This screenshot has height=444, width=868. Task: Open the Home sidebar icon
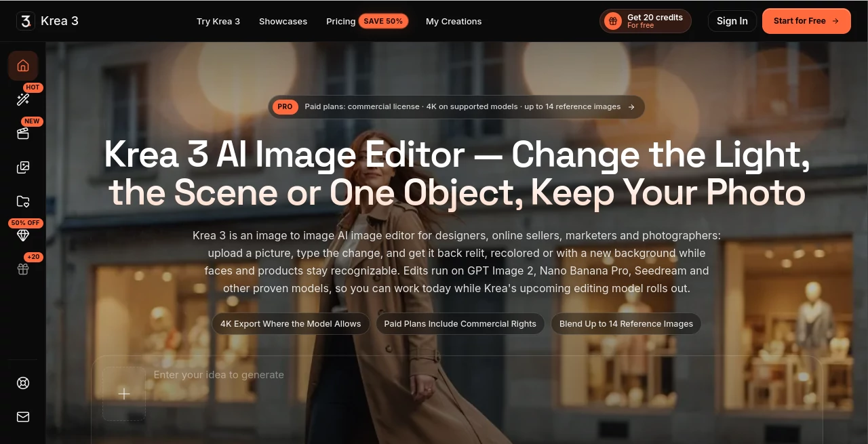(23, 66)
